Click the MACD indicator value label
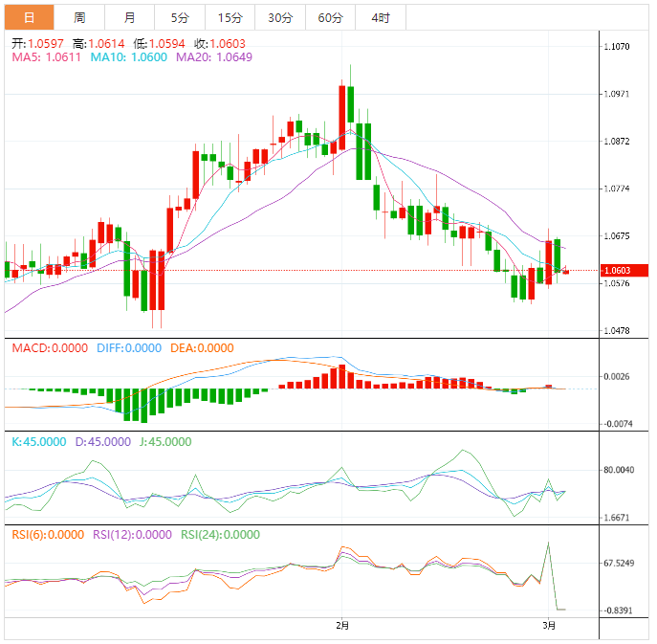This screenshot has width=657, height=644. 49,348
